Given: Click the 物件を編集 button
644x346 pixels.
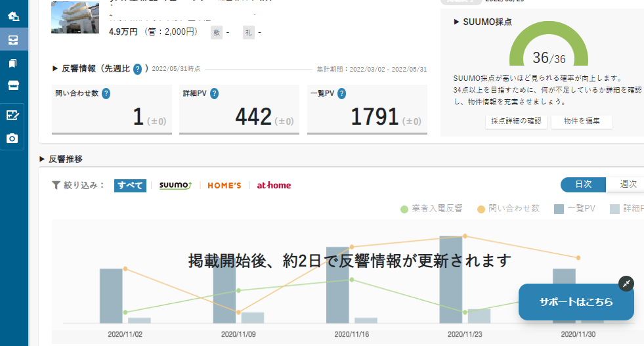Looking at the screenshot, I should (x=582, y=121).
